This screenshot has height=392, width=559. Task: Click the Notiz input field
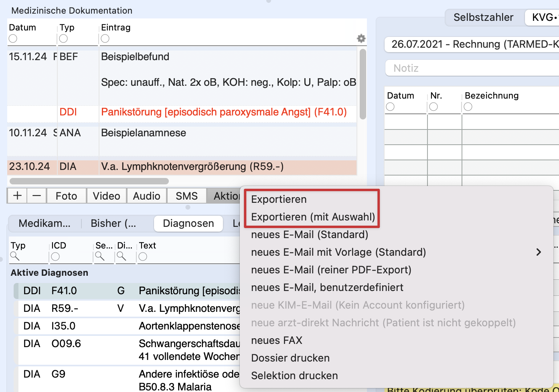[x=472, y=68]
